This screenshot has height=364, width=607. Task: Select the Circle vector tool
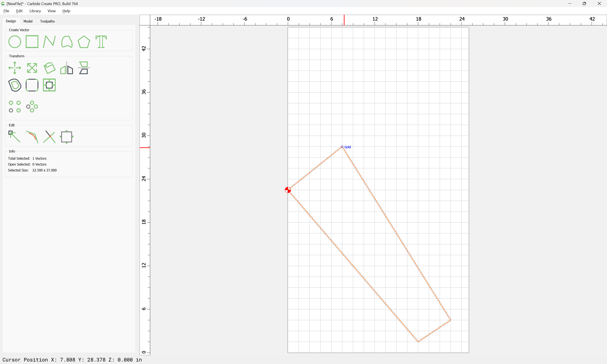[x=15, y=42]
